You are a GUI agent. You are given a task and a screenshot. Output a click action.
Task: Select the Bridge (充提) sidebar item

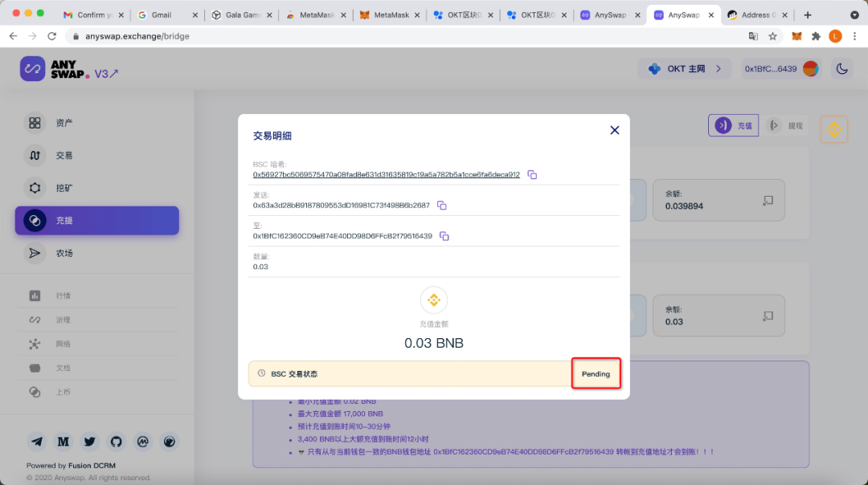pyautogui.click(x=97, y=221)
